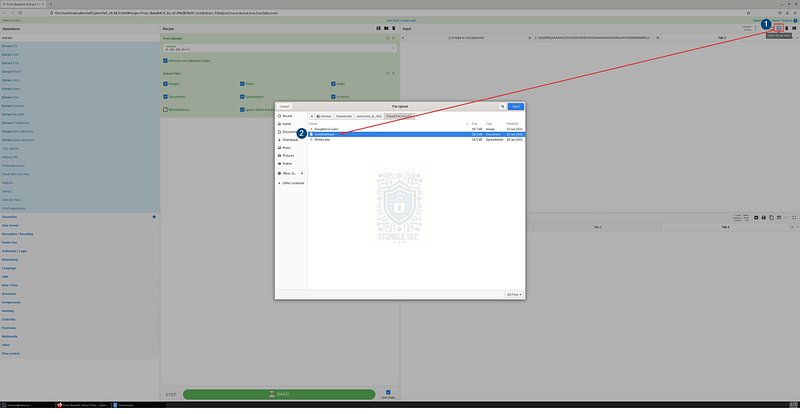Click the Reset pane layout icon
This screenshot has height=414, width=800.
click(794, 28)
